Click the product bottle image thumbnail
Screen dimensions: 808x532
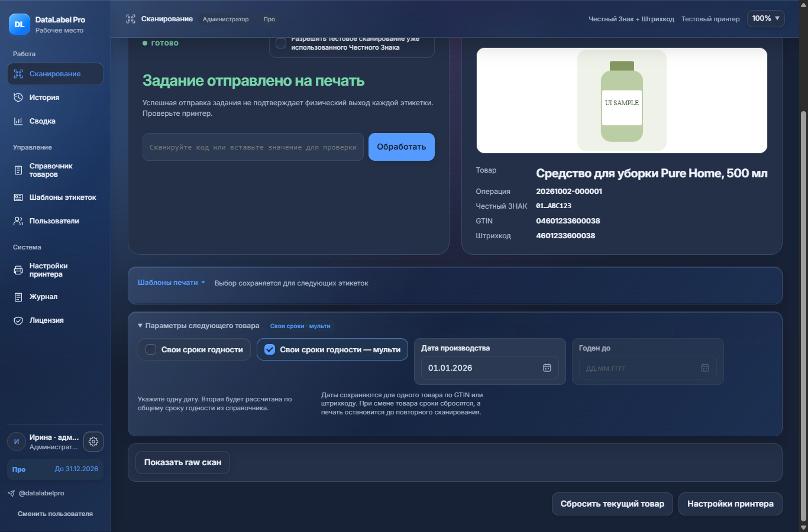622,100
